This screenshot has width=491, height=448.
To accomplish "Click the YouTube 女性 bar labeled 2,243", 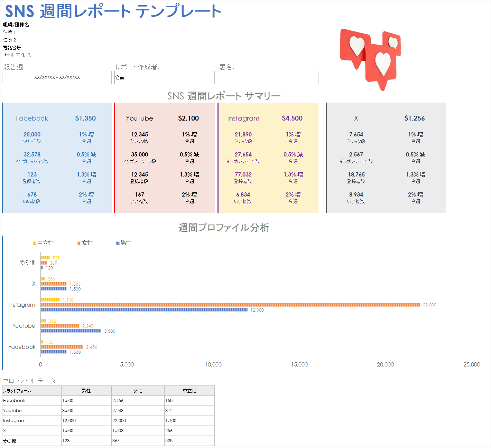I will pos(60,326).
